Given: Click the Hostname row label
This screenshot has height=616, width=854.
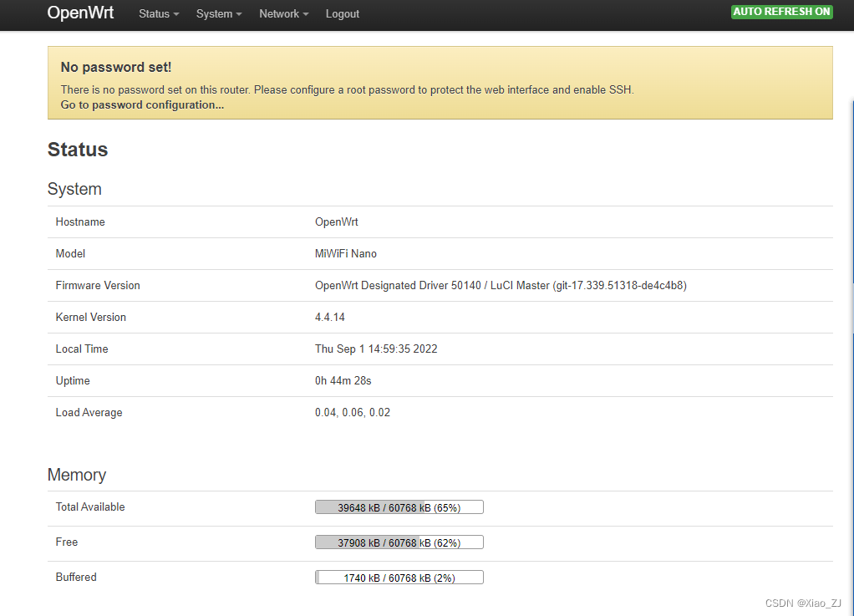Looking at the screenshot, I should coord(80,221).
